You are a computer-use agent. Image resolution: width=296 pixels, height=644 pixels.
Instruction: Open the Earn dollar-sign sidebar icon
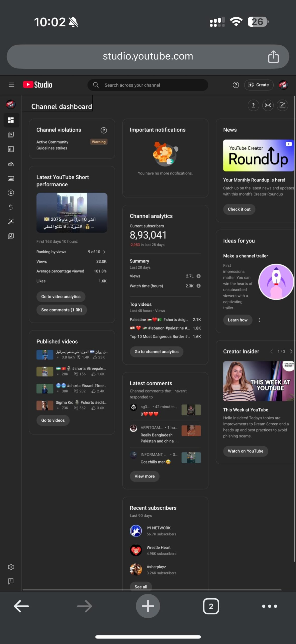tap(11, 207)
